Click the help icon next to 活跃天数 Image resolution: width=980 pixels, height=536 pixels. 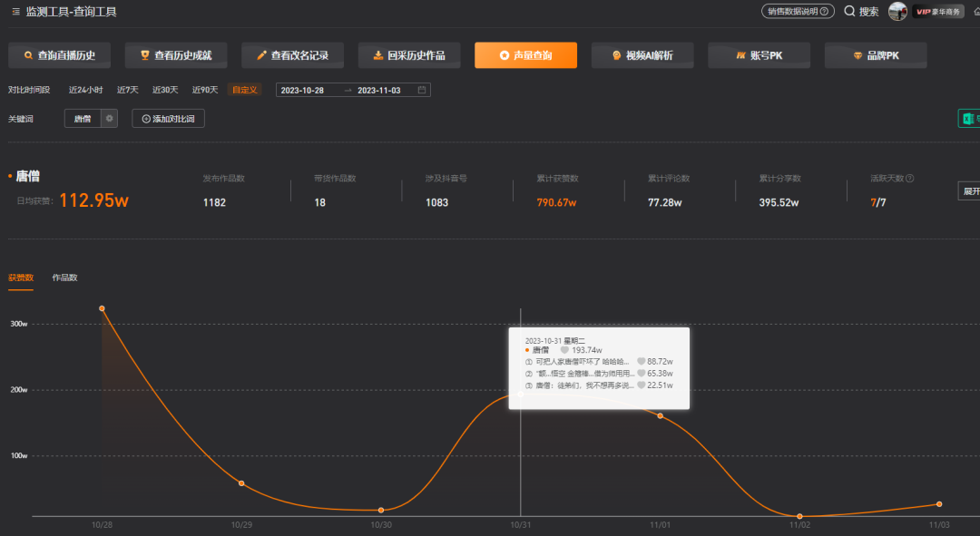point(909,179)
